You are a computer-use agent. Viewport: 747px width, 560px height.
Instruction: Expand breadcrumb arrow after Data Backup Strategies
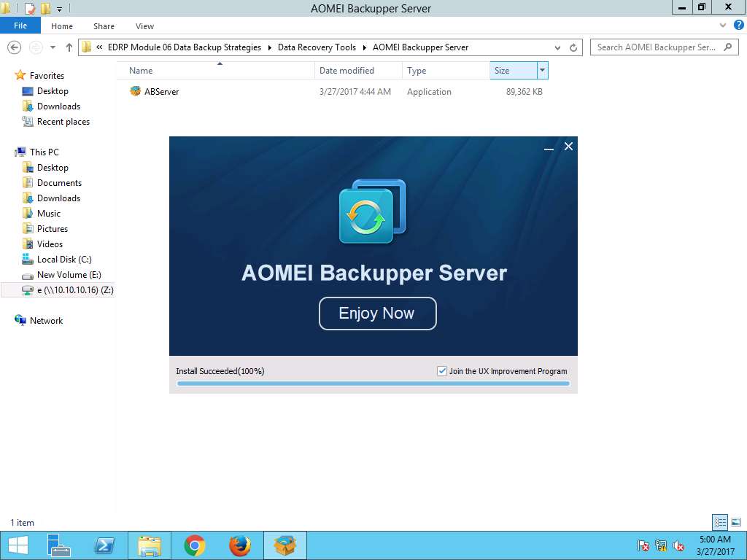(270, 47)
